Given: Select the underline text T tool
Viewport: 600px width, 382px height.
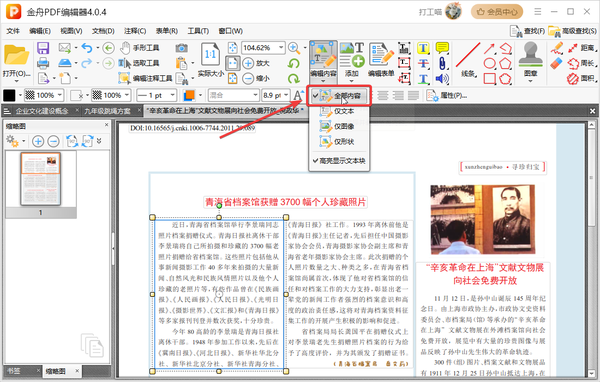Looking at the screenshot, I should pyautogui.click(x=423, y=78).
